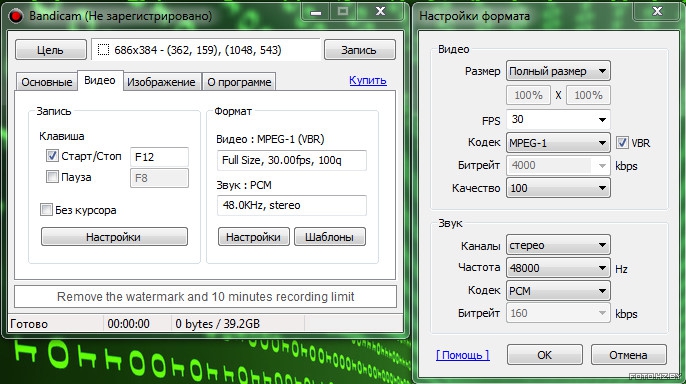Enable the Пауза hotkey checkbox
The width and height of the screenshot is (686, 384).
pos(52,177)
